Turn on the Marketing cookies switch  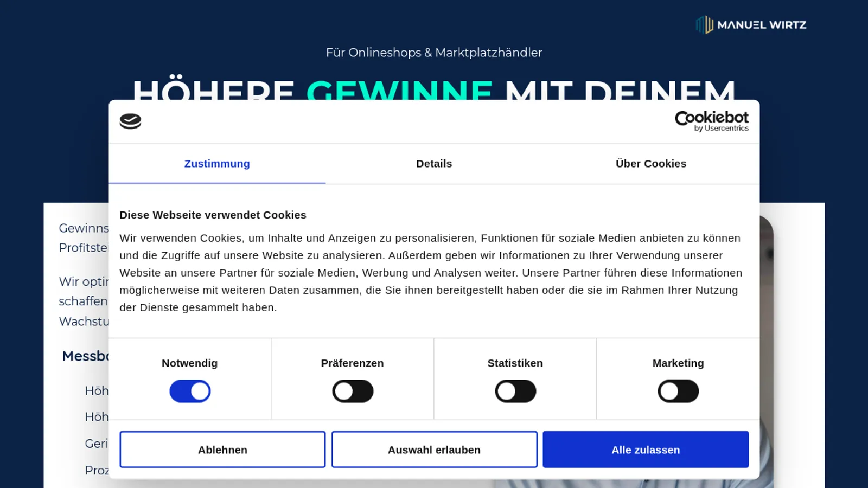[678, 391]
